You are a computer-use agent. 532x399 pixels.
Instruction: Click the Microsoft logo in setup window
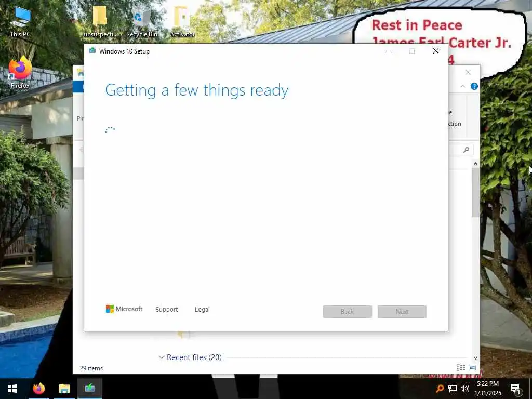tap(124, 309)
